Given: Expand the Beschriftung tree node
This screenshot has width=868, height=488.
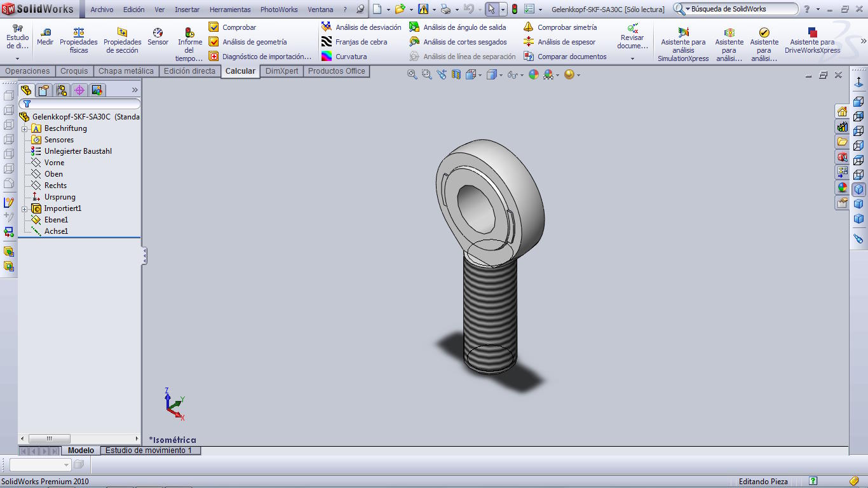Looking at the screenshot, I should 24,128.
